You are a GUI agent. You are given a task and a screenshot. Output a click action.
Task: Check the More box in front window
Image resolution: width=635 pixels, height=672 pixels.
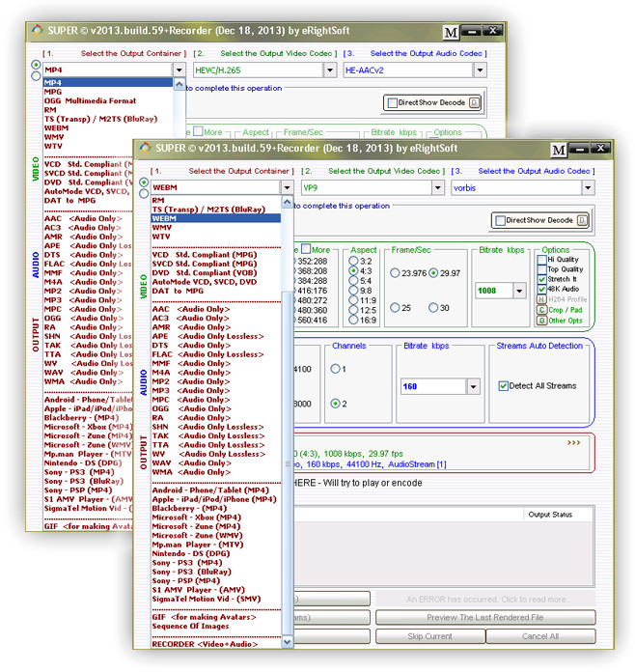306,249
